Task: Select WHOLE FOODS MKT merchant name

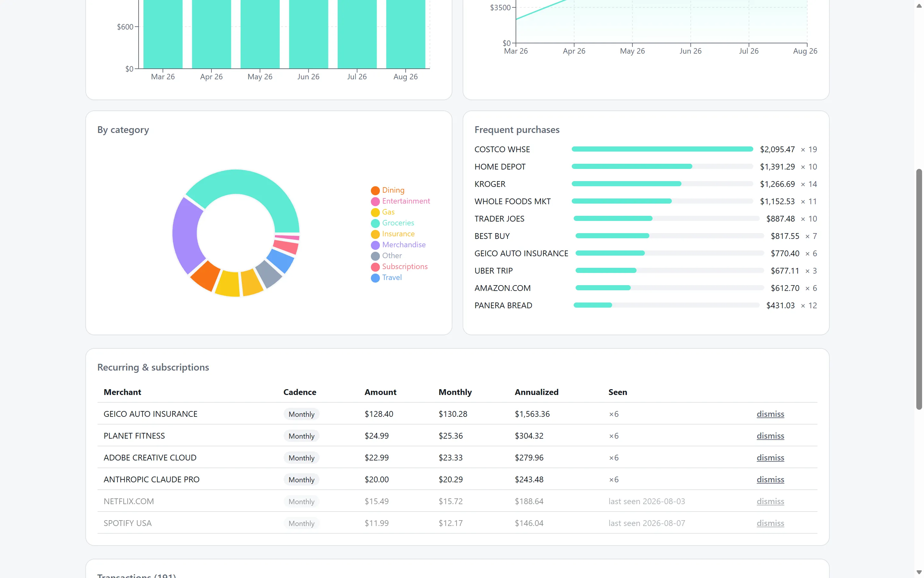Action: coord(512,201)
